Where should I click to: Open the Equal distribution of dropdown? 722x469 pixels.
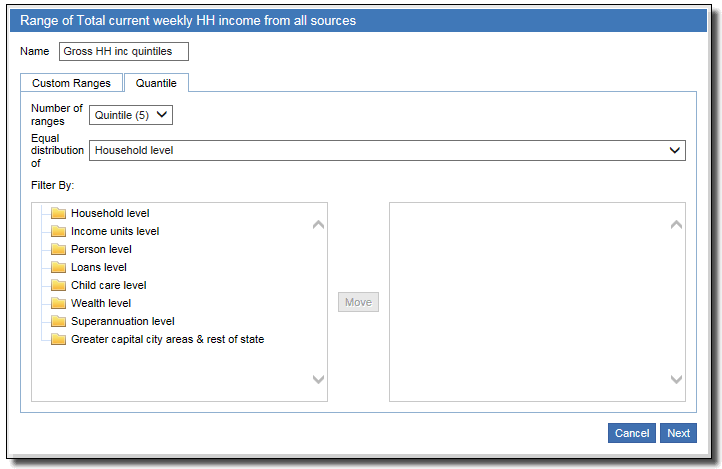(x=387, y=150)
